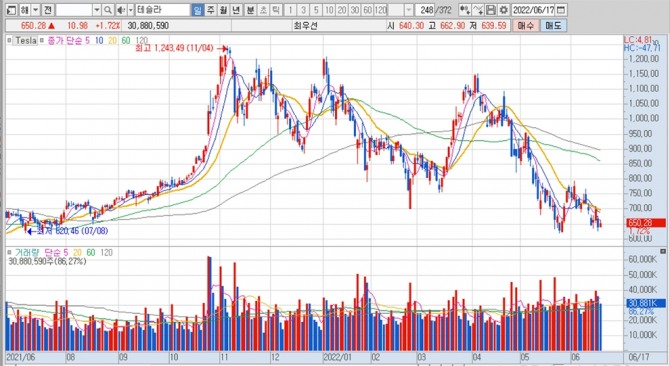
Task: Expand the dropdown beside speaker icon
Action: coord(131,10)
